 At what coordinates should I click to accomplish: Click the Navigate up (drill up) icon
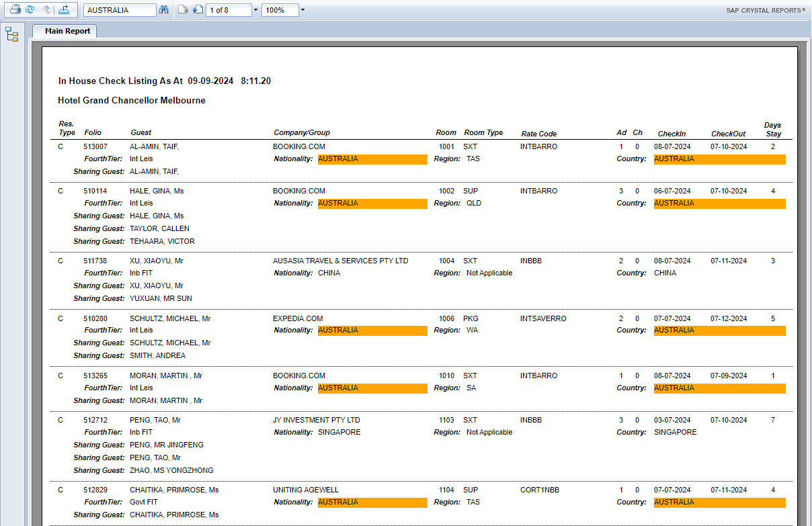click(46, 9)
